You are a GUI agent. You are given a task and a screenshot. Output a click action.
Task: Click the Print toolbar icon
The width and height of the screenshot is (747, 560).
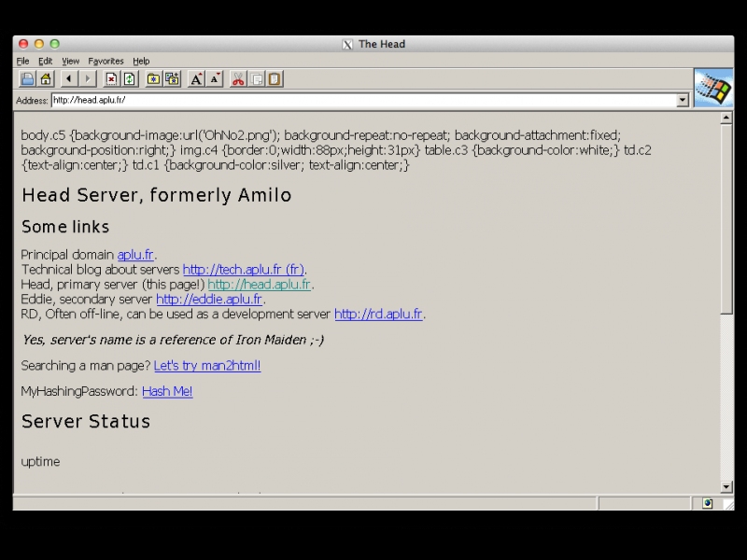pyautogui.click(x=27, y=79)
